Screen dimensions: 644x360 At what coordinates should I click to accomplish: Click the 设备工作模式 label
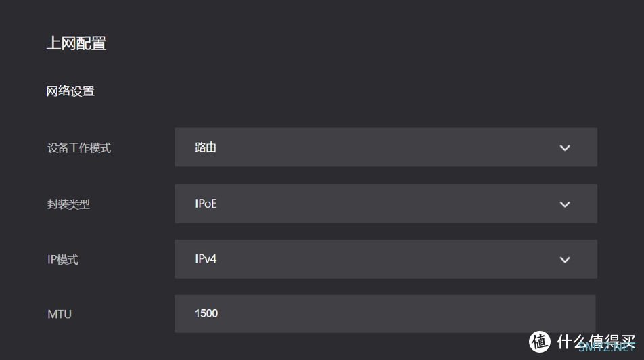[79, 148]
